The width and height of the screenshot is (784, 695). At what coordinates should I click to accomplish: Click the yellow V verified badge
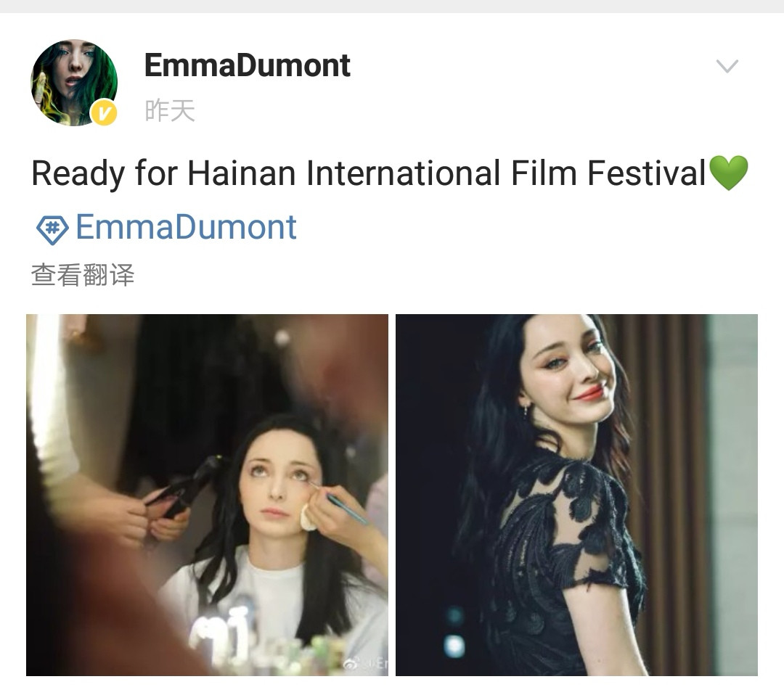tap(104, 112)
